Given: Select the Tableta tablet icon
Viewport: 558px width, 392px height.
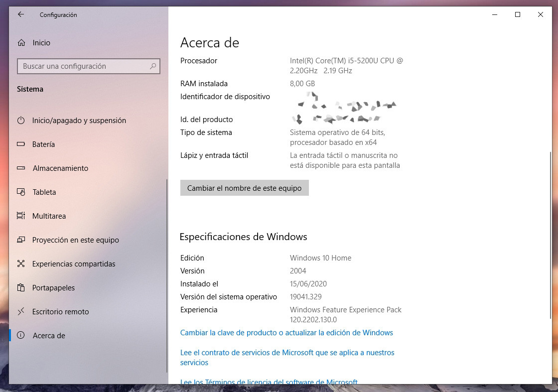Looking at the screenshot, I should 21,192.
